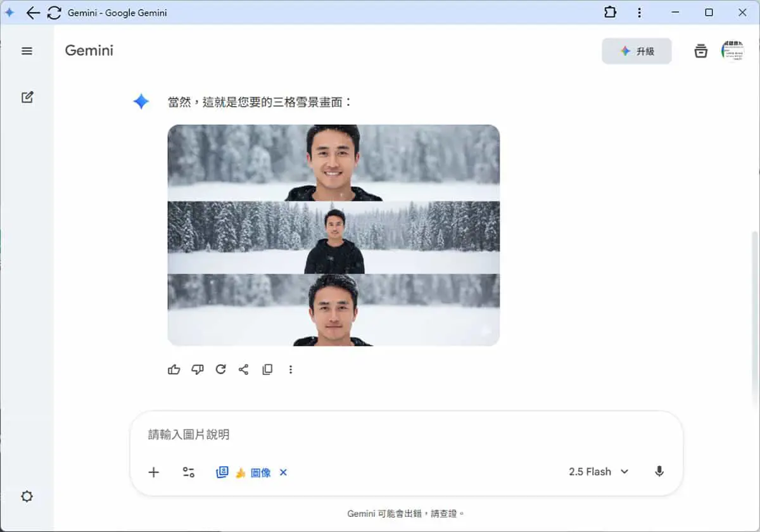The width and height of the screenshot is (760, 532).
Task: Share the response via share icon
Action: pos(244,369)
